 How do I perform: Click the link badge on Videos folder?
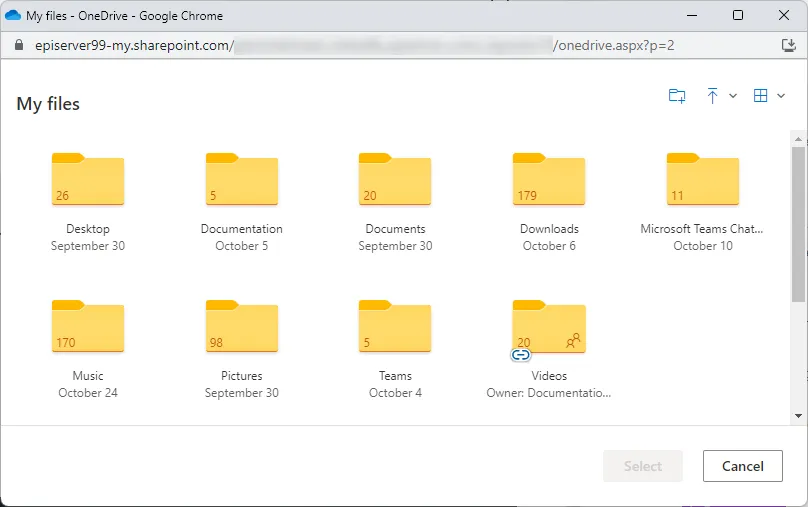click(x=520, y=354)
